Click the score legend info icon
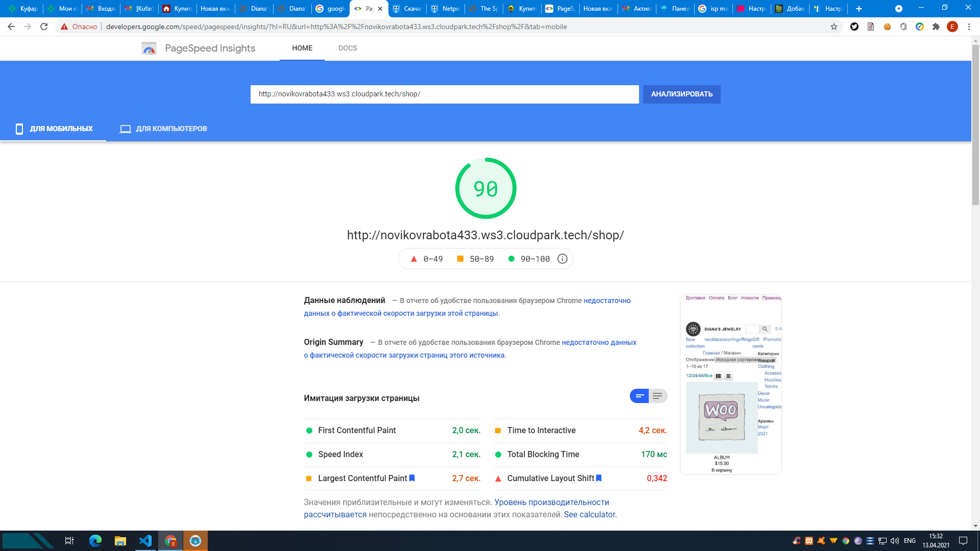 [562, 259]
